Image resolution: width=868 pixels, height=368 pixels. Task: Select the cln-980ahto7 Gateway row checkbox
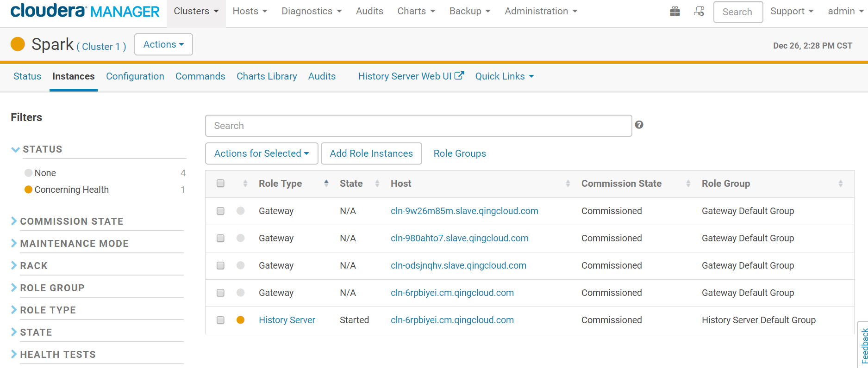point(220,238)
